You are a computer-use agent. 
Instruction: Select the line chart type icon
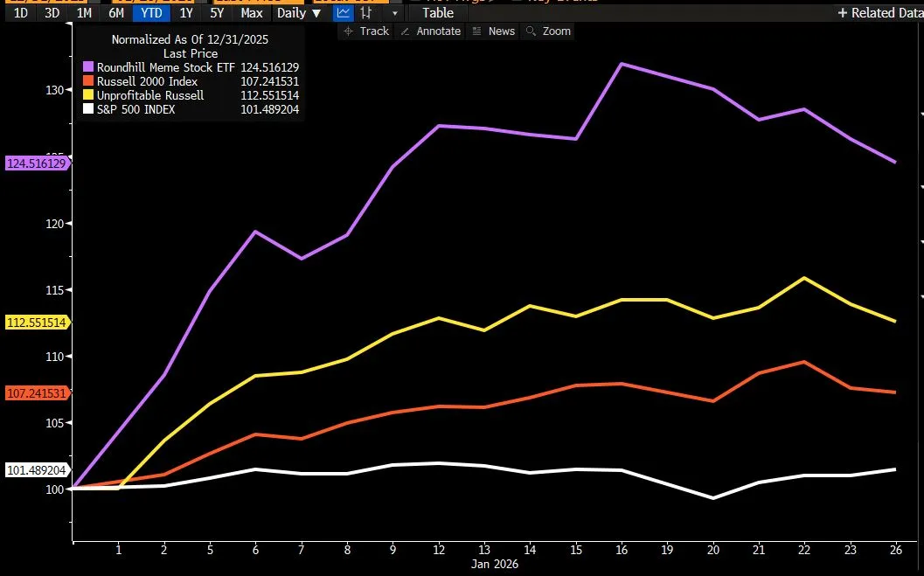pyautogui.click(x=344, y=13)
